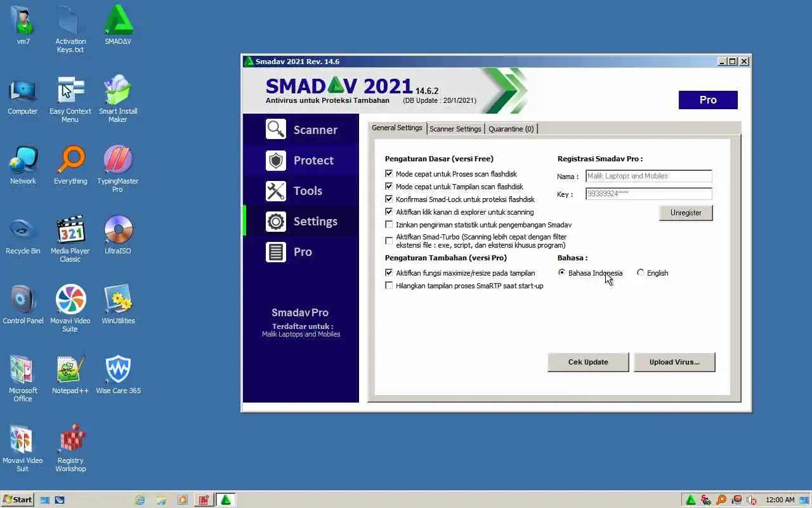Switch to General Settings tab

coord(397,128)
